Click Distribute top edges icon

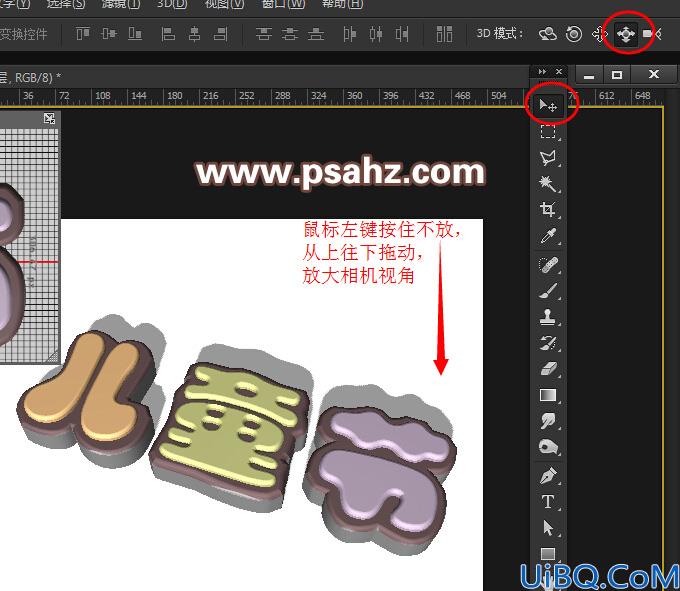pyautogui.click(x=264, y=33)
